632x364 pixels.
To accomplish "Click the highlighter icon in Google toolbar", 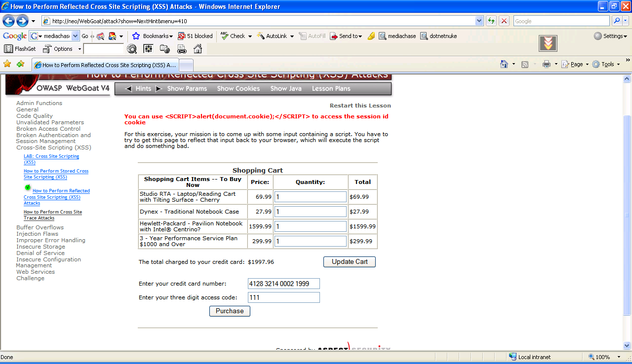I will 371,36.
